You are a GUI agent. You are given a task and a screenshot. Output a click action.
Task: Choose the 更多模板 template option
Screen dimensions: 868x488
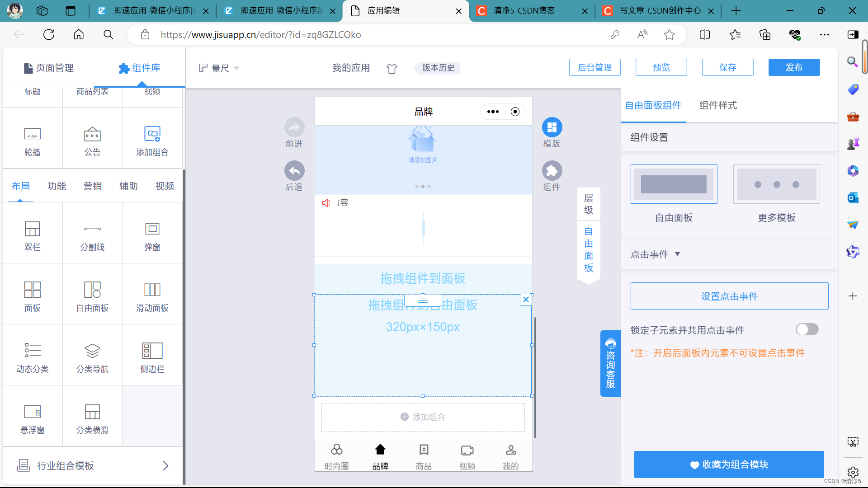(776, 184)
